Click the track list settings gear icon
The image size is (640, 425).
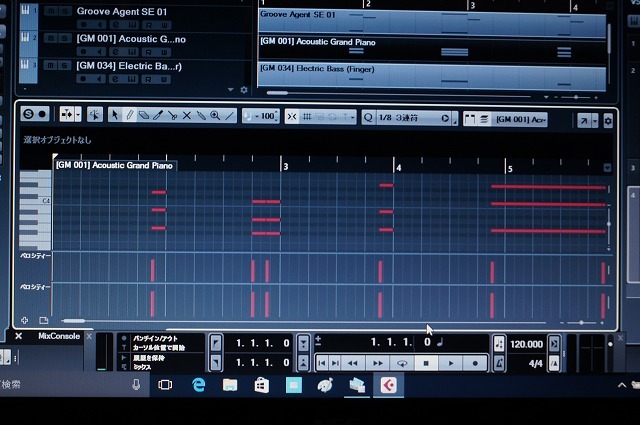coord(244,90)
